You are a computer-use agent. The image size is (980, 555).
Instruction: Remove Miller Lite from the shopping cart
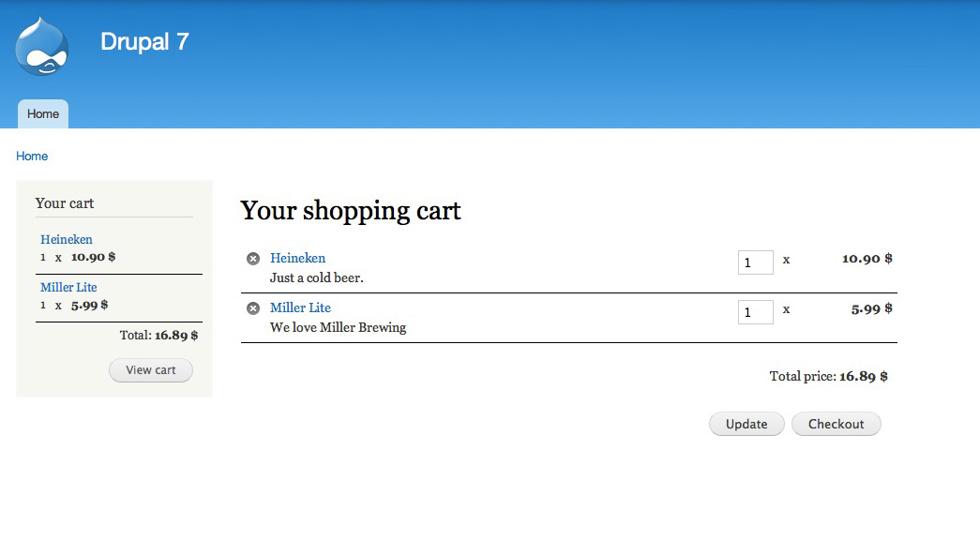pos(253,308)
